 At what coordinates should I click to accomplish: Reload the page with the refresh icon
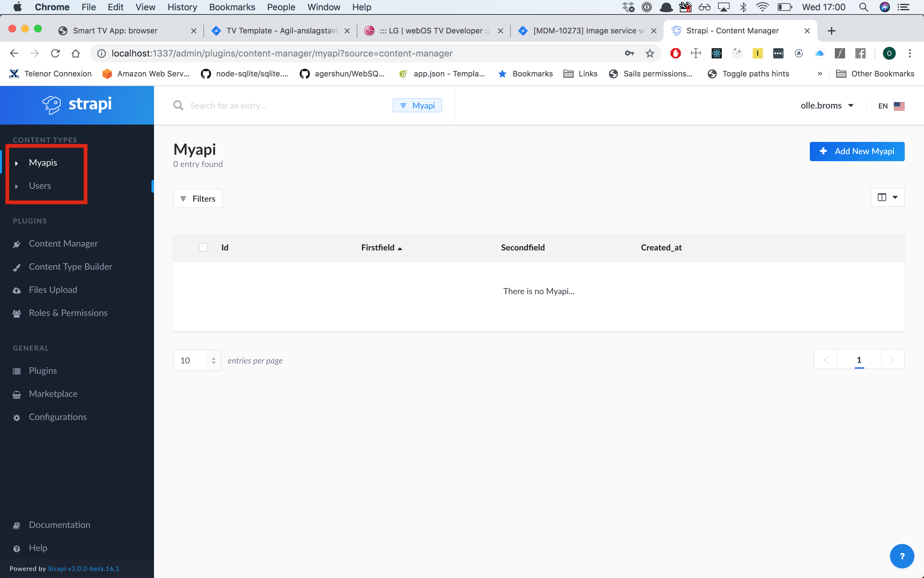(x=55, y=54)
